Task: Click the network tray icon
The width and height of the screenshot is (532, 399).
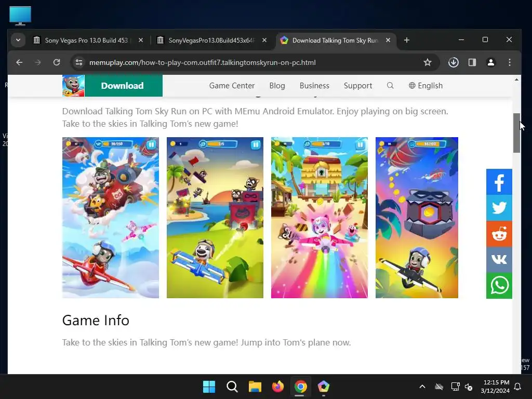Action: click(455, 387)
